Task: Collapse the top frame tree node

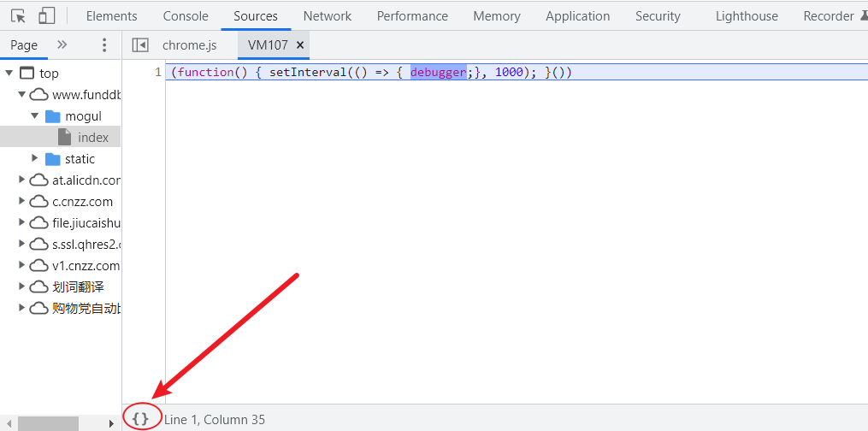Action: point(9,73)
